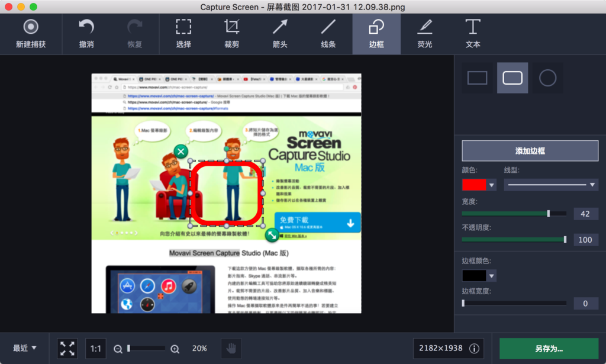This screenshot has height=364, width=606.
Task: Pick the 箭头 arrow tool
Action: coord(280,34)
